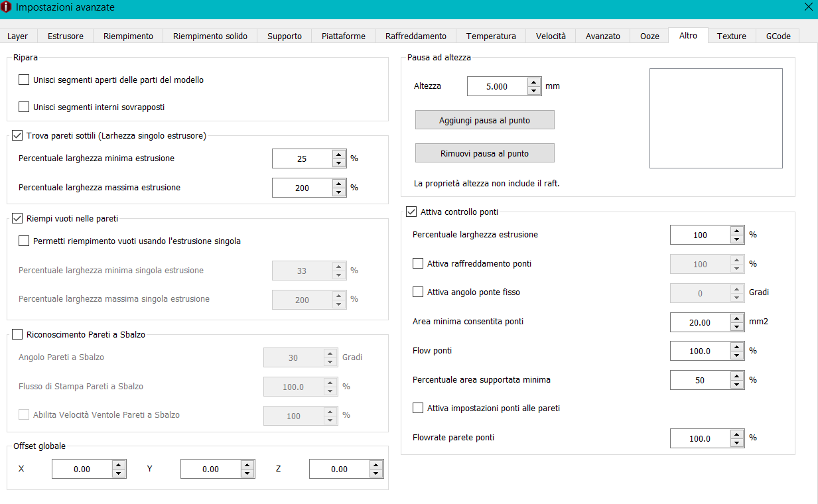Increase Offset globale Z value

click(376, 465)
